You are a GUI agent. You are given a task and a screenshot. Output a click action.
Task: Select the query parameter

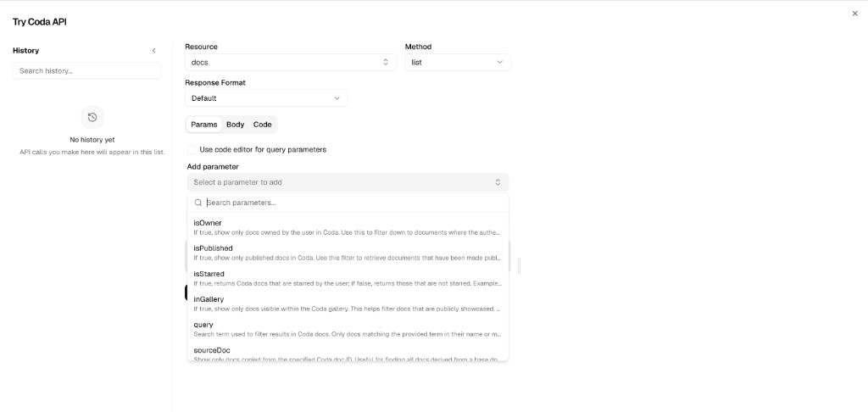click(x=348, y=329)
